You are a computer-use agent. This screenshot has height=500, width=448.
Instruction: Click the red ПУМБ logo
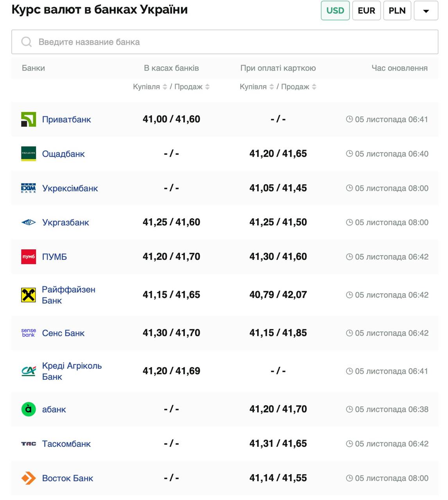tap(29, 257)
